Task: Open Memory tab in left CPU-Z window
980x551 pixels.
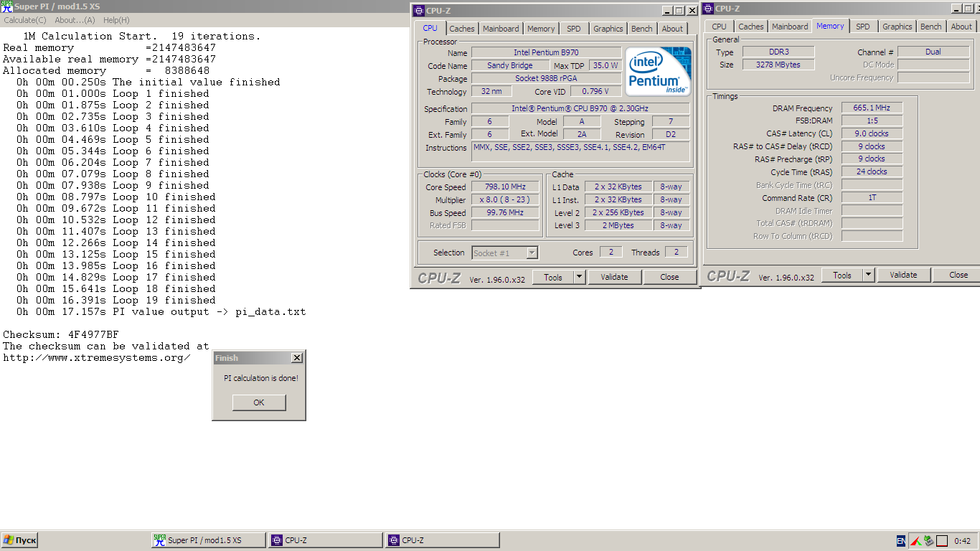Action: click(541, 29)
